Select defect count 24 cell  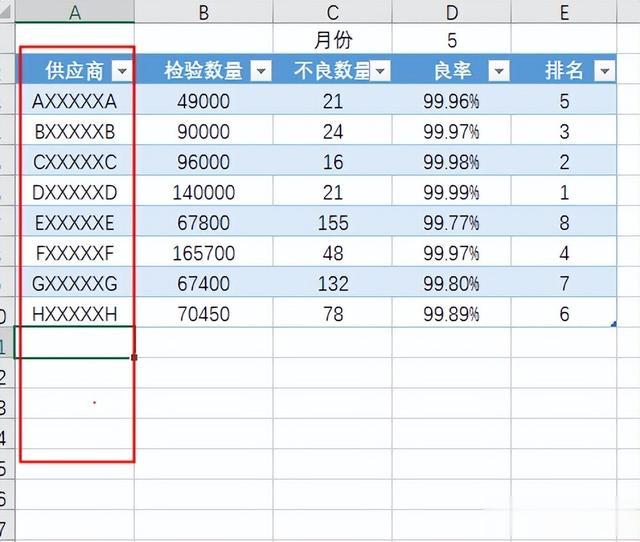click(x=332, y=130)
